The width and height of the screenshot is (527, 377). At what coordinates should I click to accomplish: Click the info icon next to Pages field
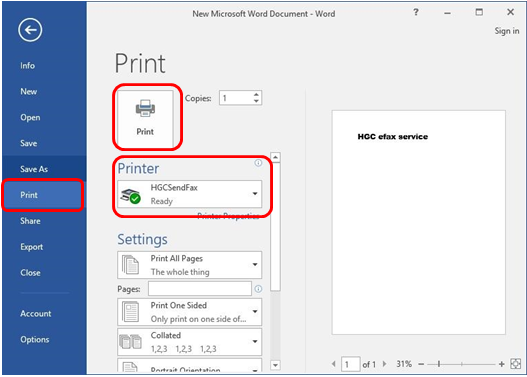point(258,289)
